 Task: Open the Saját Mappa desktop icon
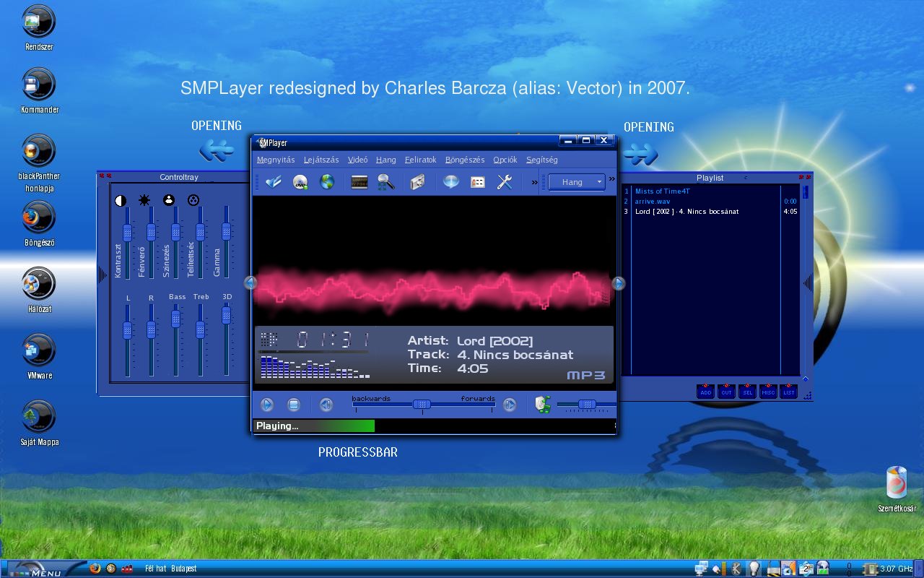39,423
